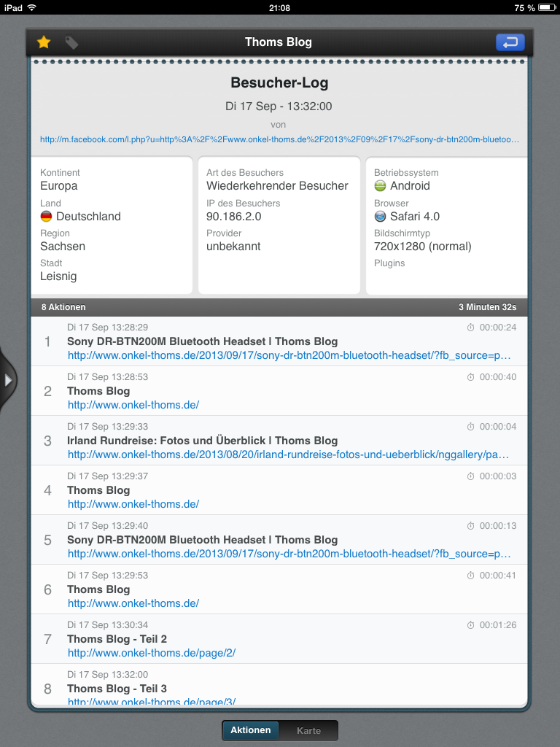560x747 pixels.
Task: Open the facebook referrer link
Action: (x=279, y=139)
